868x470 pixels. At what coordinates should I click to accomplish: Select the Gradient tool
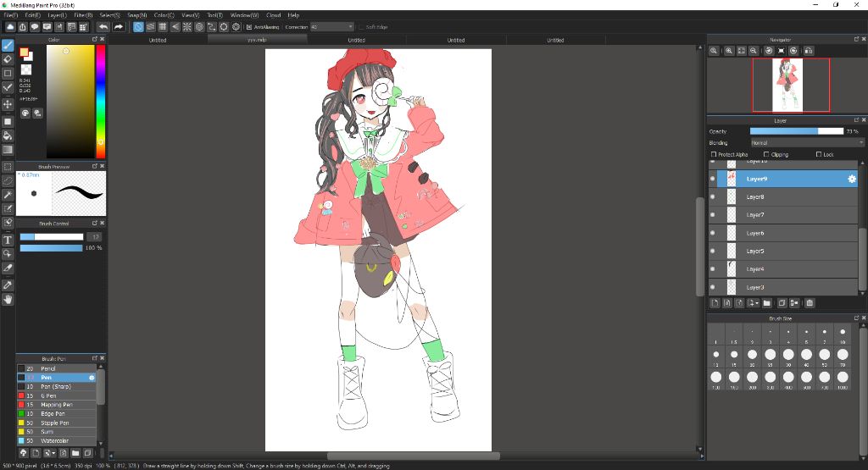[8, 149]
